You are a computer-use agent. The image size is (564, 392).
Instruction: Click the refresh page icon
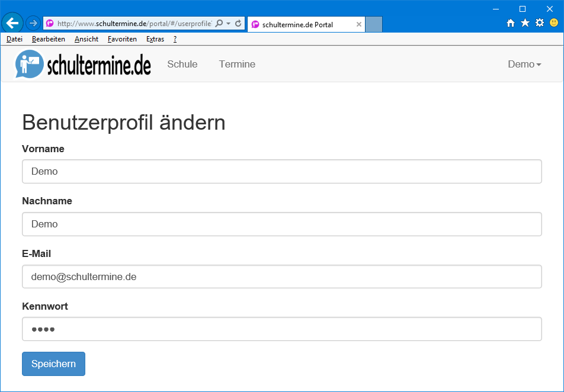click(238, 23)
